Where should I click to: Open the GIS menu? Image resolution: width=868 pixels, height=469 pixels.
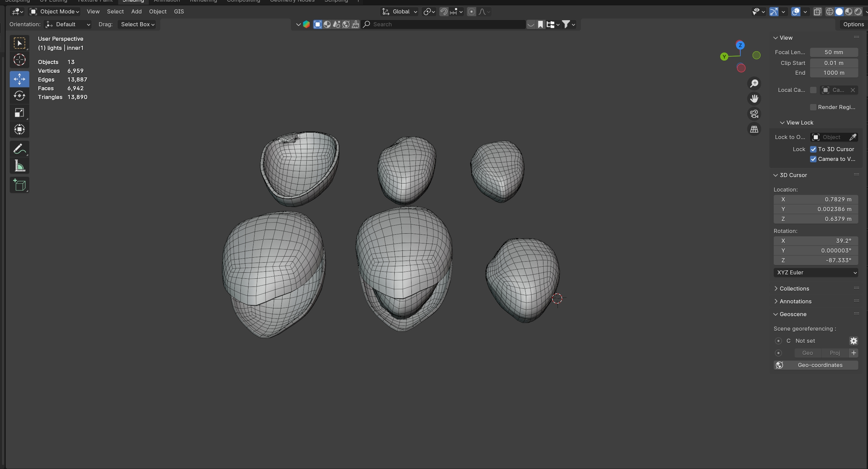[178, 11]
